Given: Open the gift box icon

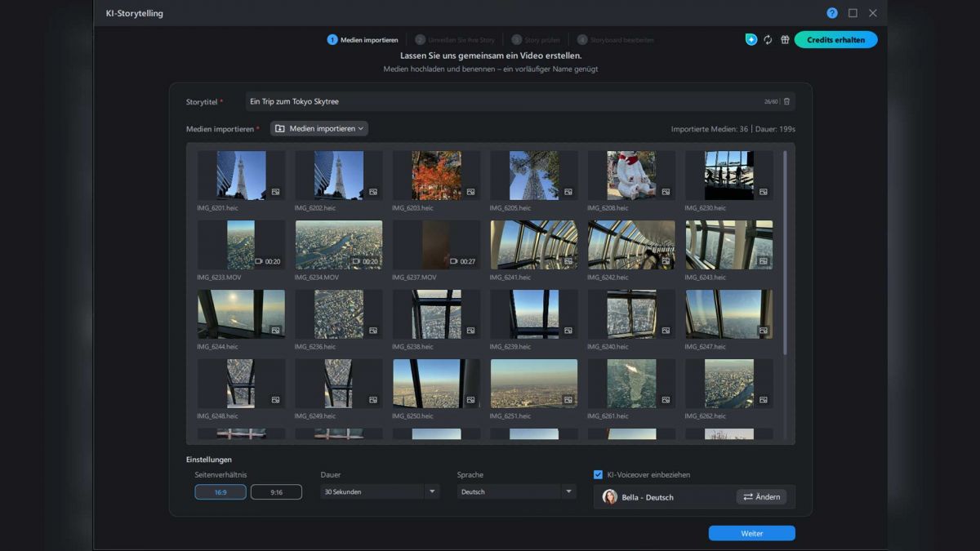Looking at the screenshot, I should click(x=785, y=39).
